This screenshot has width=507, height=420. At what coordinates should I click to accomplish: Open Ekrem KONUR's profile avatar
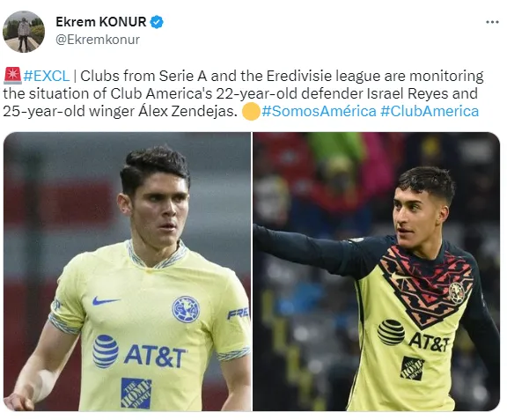click(x=24, y=32)
